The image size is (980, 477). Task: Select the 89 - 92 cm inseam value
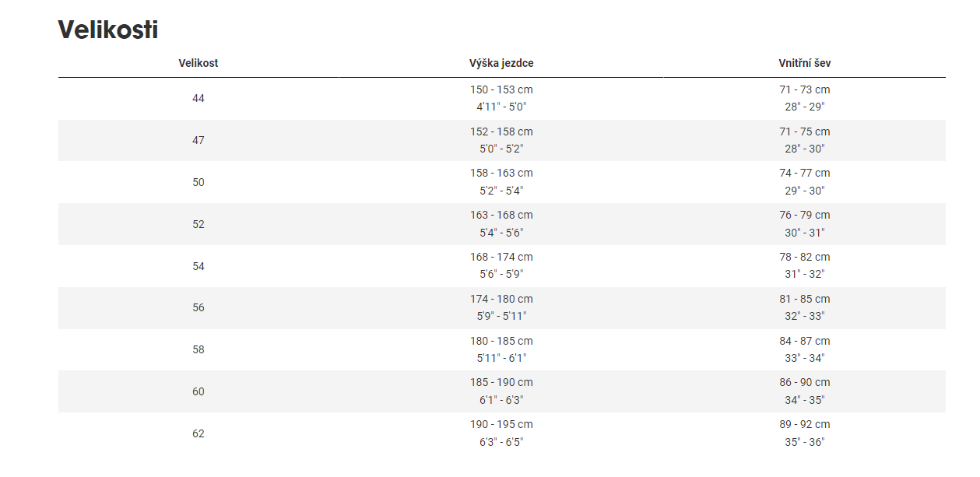click(805, 425)
